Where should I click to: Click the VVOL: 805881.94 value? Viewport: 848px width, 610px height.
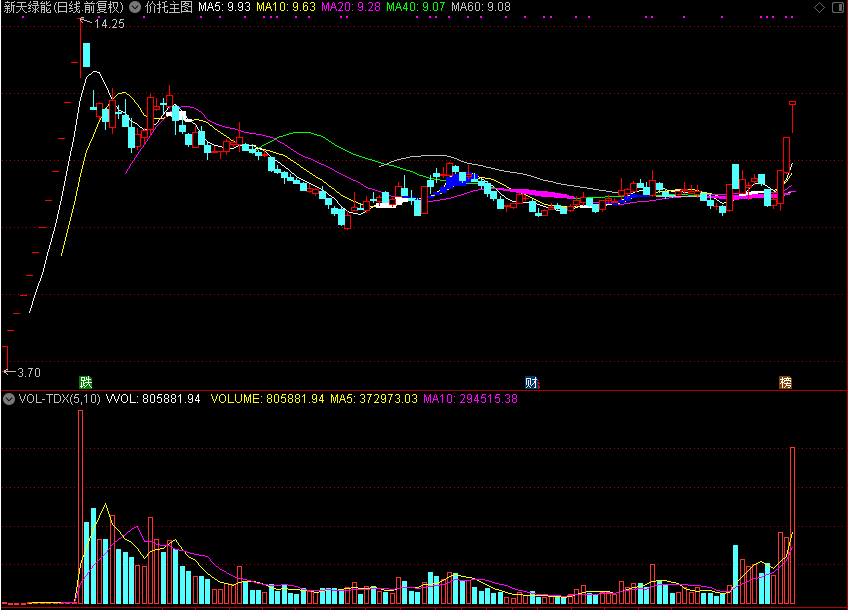(x=153, y=399)
